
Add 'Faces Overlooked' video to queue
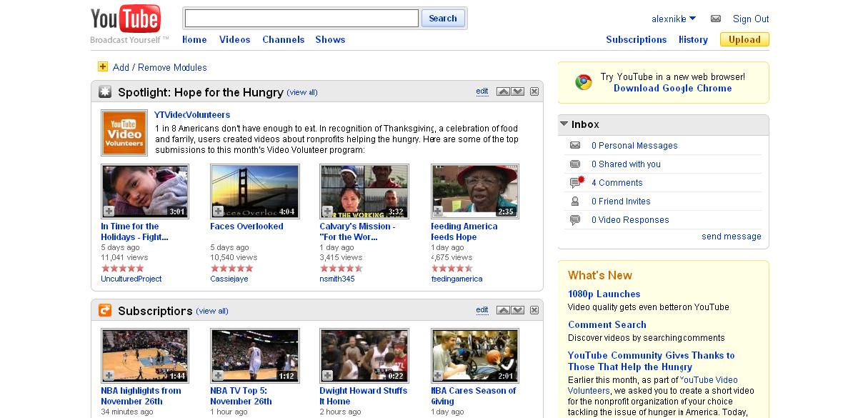pyautogui.click(x=218, y=212)
